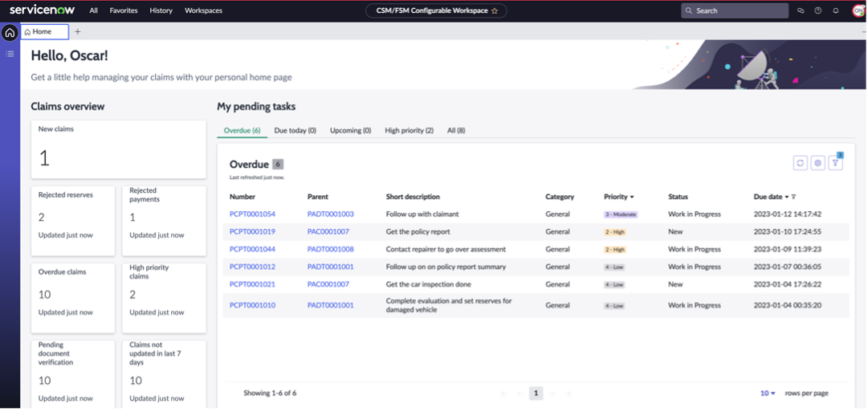
Task: Open the Workspaces menu
Action: coord(204,10)
